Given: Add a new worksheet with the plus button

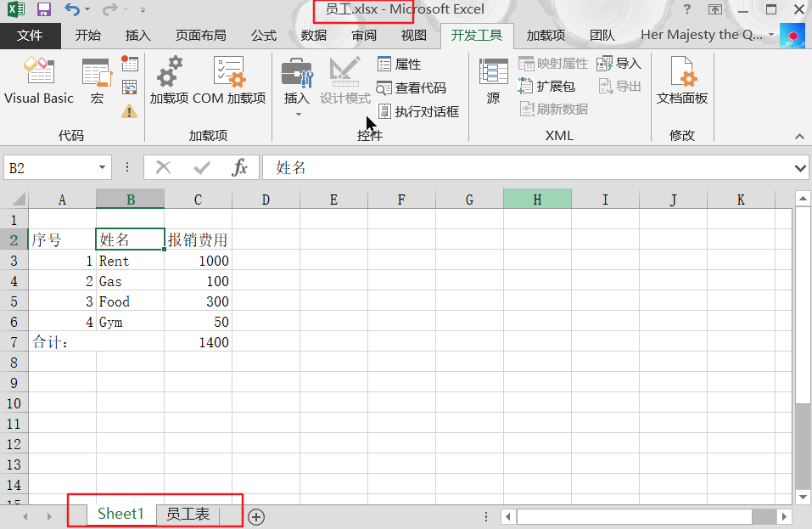Looking at the screenshot, I should (x=255, y=516).
